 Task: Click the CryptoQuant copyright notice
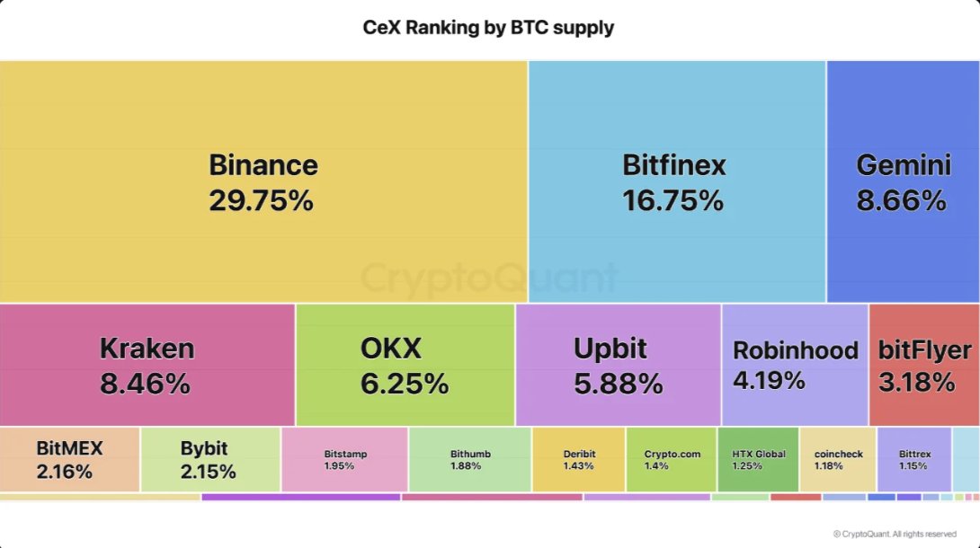coord(895,535)
